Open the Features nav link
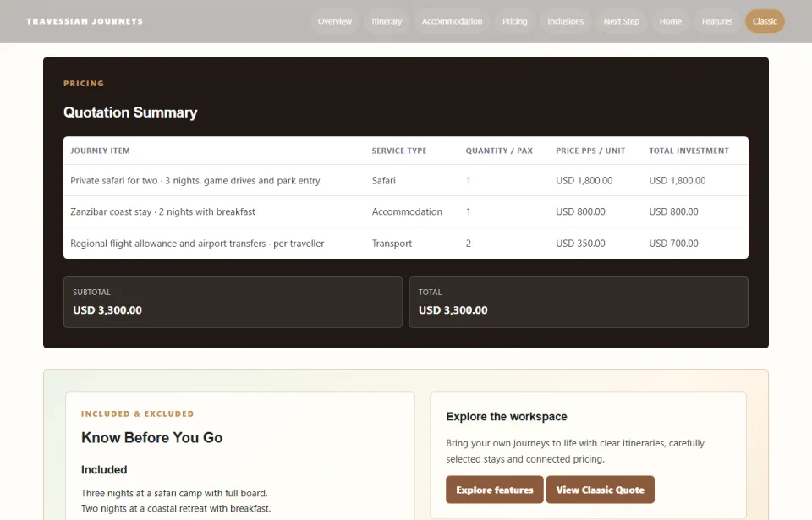The image size is (812, 520). (x=717, y=21)
